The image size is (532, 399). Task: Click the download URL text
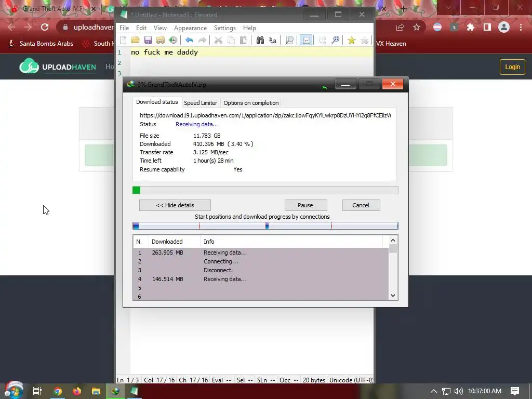click(x=265, y=115)
